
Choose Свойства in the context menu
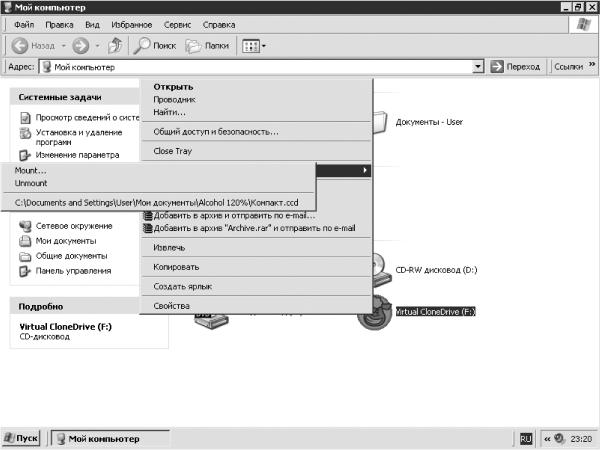pyautogui.click(x=256, y=306)
